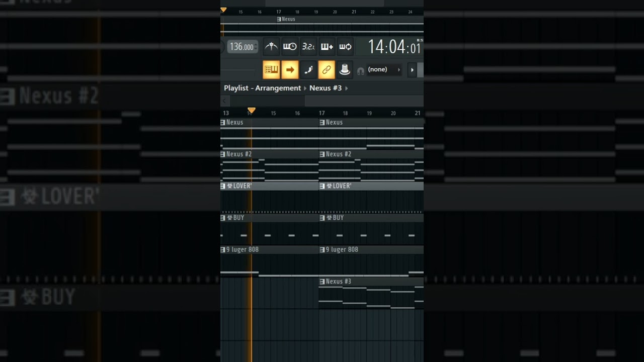The image size is (644, 362).
Task: Click the snap magnet icon
Action: click(360, 71)
